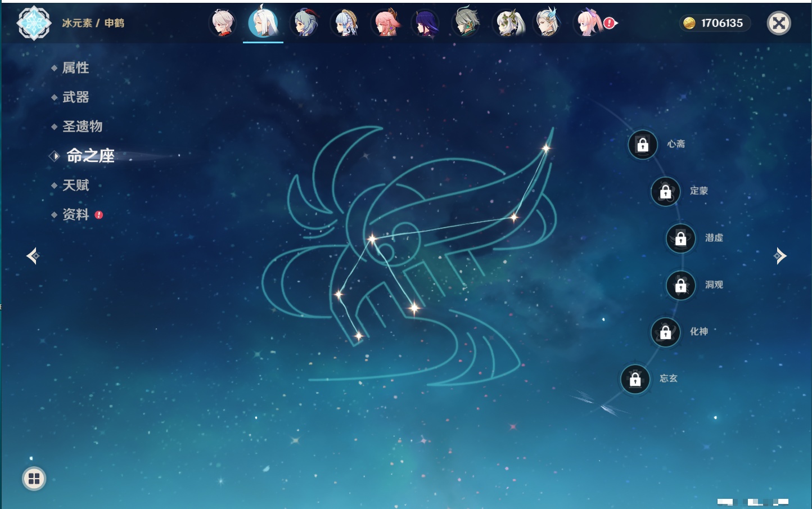The width and height of the screenshot is (812, 509).
Task: Open the 属性 attributes menu
Action: point(75,68)
